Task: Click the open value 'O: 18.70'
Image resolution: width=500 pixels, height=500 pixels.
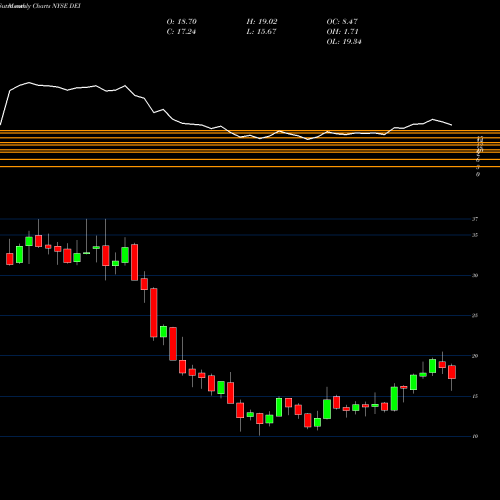Action: (x=182, y=22)
